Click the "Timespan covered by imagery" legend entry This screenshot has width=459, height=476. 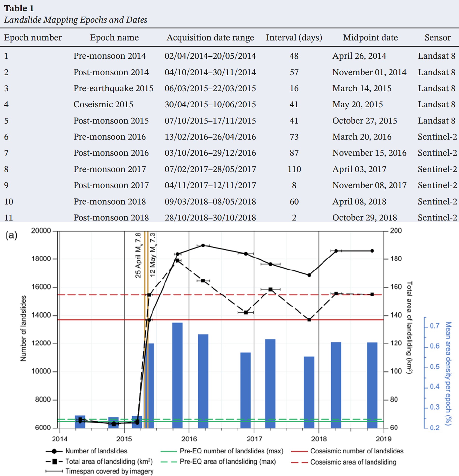[99, 471]
